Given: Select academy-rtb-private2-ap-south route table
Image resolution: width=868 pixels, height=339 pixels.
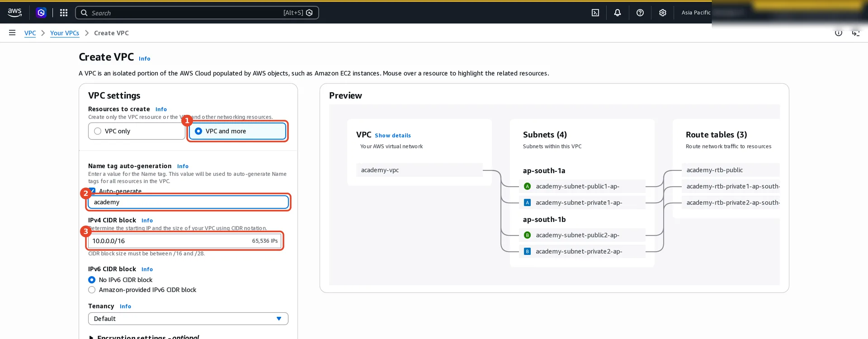Looking at the screenshot, I should [x=731, y=202].
